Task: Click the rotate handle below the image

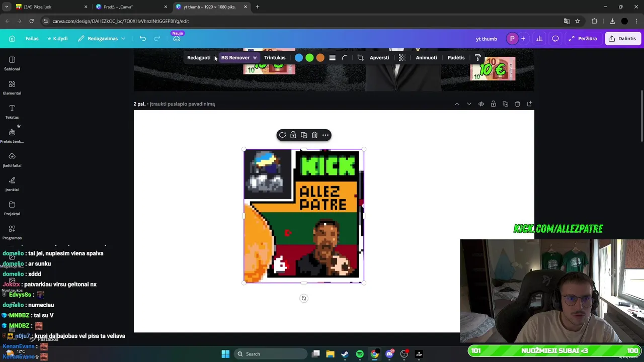Action: click(x=304, y=299)
